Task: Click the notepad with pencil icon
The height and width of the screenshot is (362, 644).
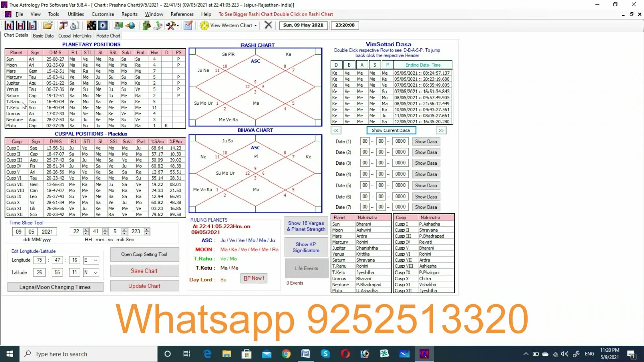Action: coord(188,25)
